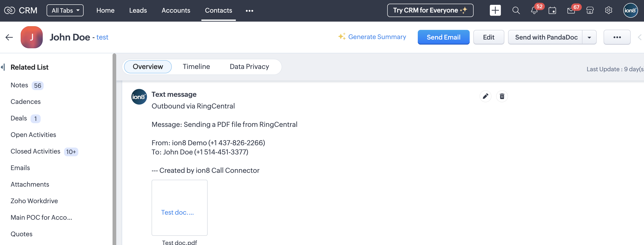Select the Overview tab
This screenshot has width=644, height=245.
click(148, 67)
